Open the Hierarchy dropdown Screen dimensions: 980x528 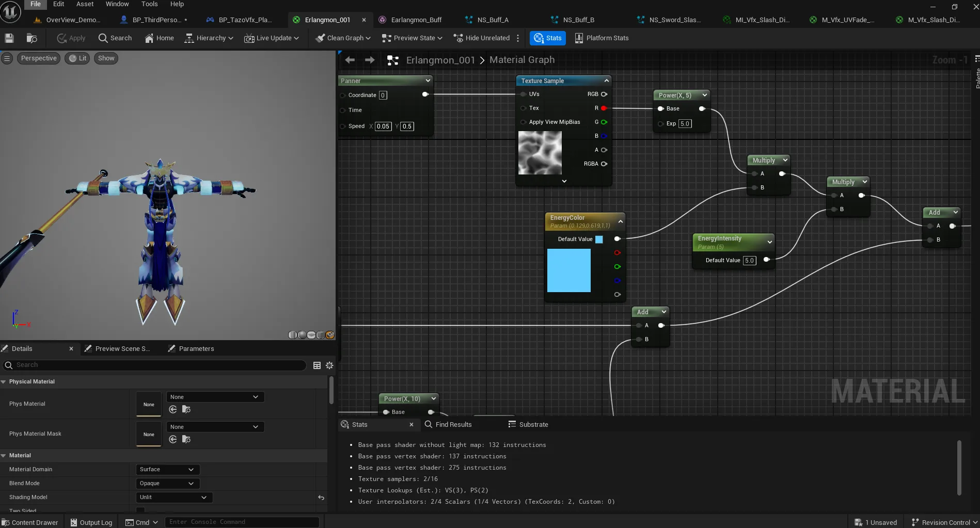point(209,38)
